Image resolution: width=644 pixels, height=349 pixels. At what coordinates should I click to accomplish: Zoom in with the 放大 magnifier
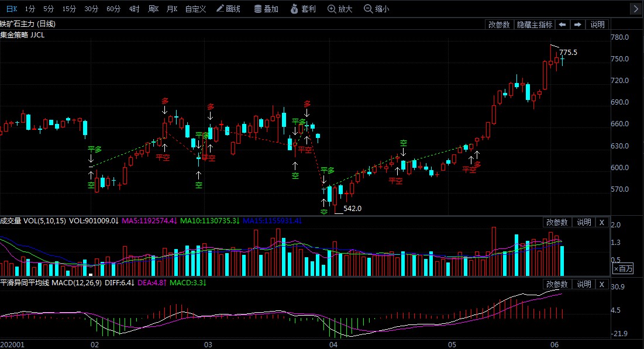[x=340, y=9]
